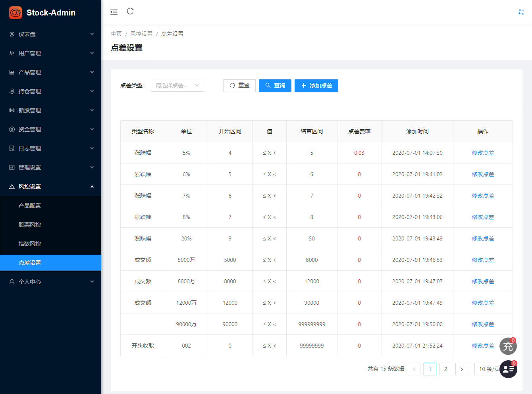Viewport: 532px width, 394px height.
Task: Open the 充 recharge floating icon
Action: pos(508,346)
